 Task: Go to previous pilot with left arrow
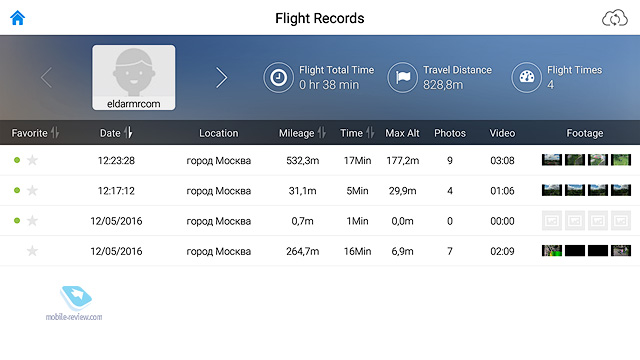(x=47, y=78)
